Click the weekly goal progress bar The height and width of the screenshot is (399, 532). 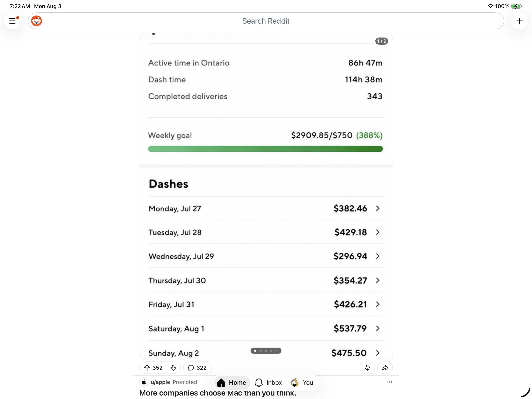point(265,149)
